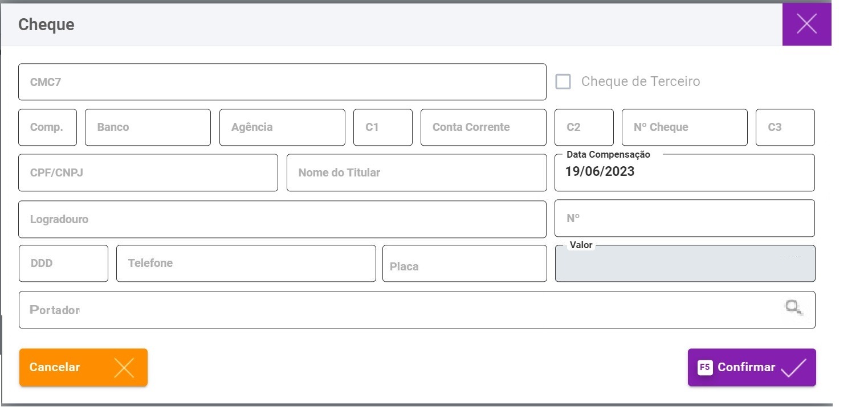
Task: Click the Comp. field
Action: [47, 128]
